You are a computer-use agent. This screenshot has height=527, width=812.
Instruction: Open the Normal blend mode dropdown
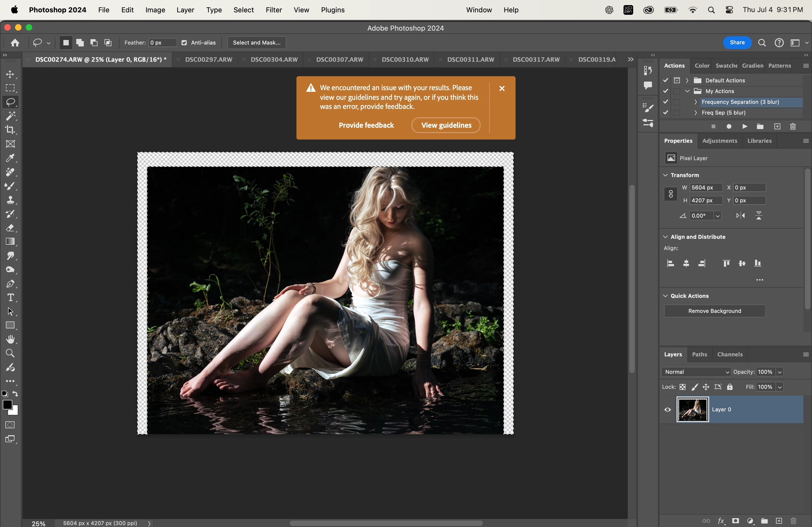[696, 372]
